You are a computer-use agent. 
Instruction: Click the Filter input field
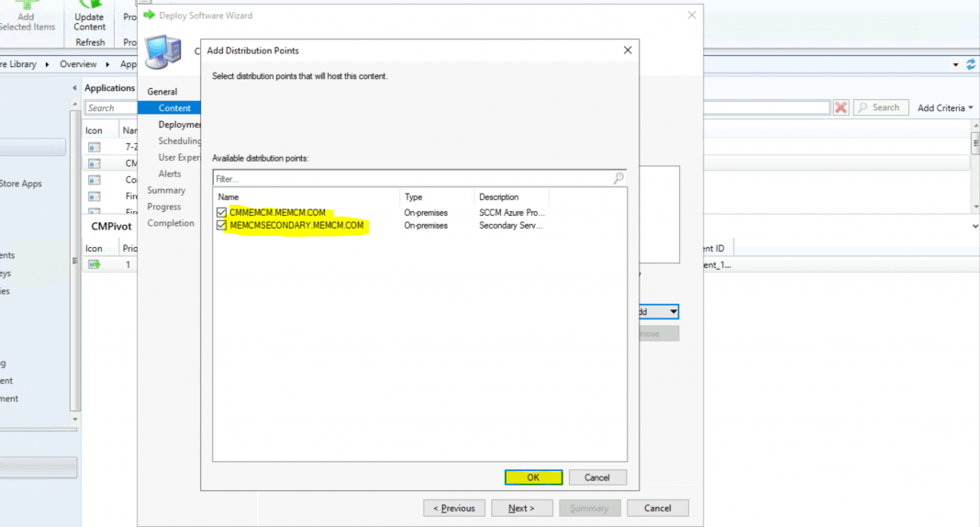(x=411, y=178)
